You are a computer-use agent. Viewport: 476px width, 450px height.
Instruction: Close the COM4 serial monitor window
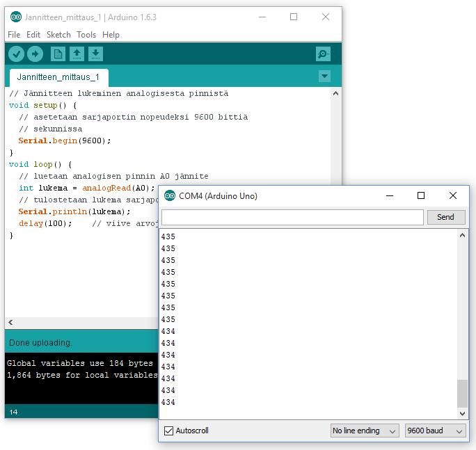pos(453,195)
